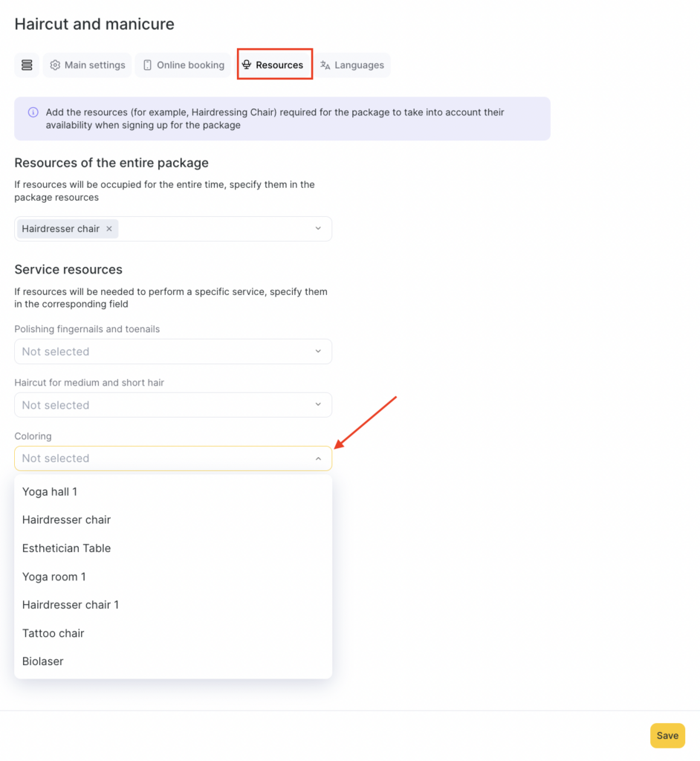Open the Polishing fingernails resource dropdown

pyautogui.click(x=172, y=352)
